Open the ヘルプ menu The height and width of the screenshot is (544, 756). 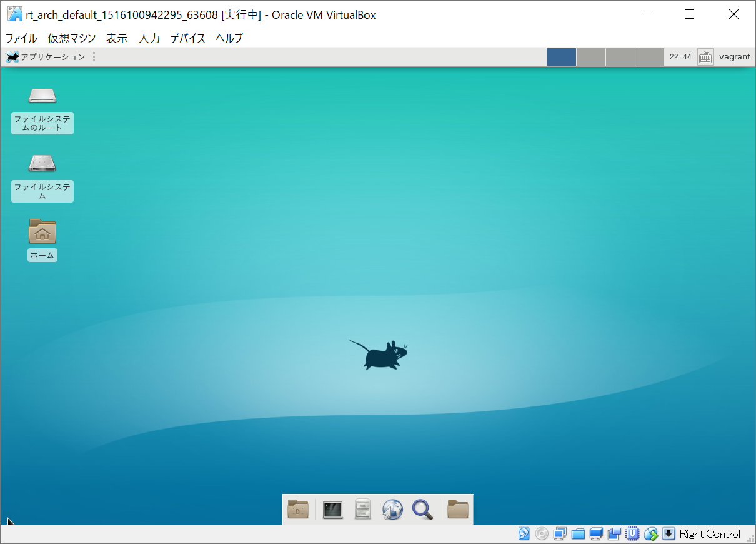(229, 38)
